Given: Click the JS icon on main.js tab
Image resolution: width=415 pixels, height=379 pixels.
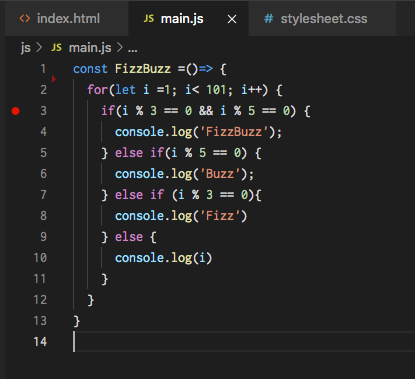Looking at the screenshot, I should (149, 19).
